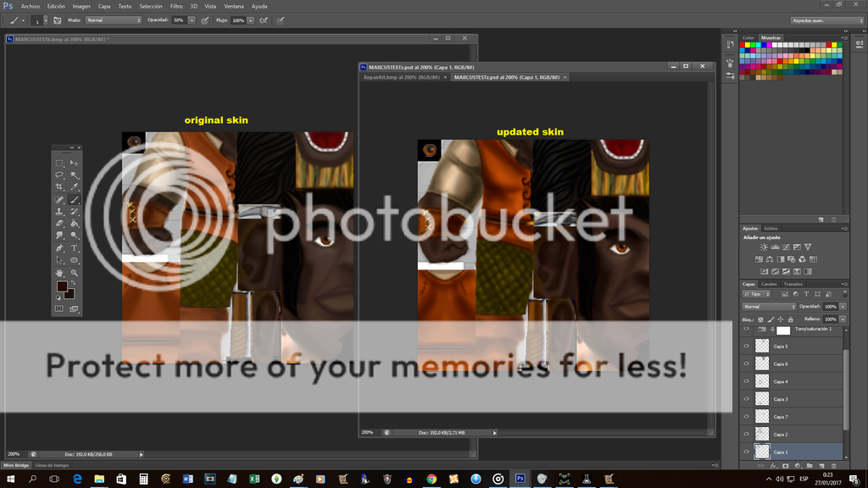Open the brush panel toggle icon

57,20
